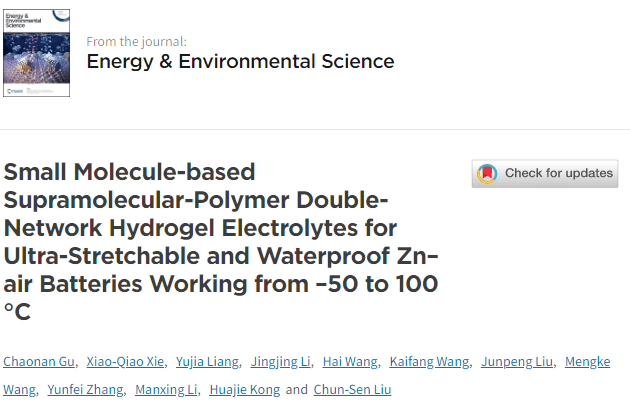Open author Huajie Kong's profile
The height and width of the screenshot is (408, 630).
(245, 390)
